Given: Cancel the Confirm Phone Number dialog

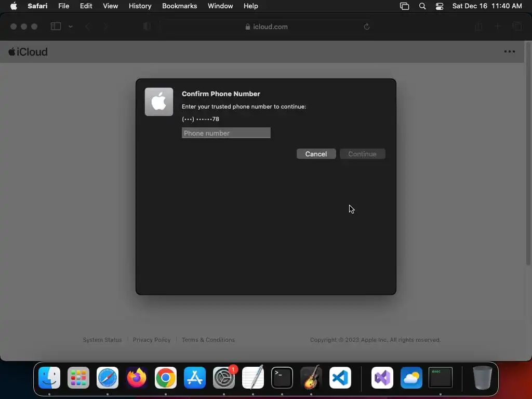Looking at the screenshot, I should coord(316,154).
